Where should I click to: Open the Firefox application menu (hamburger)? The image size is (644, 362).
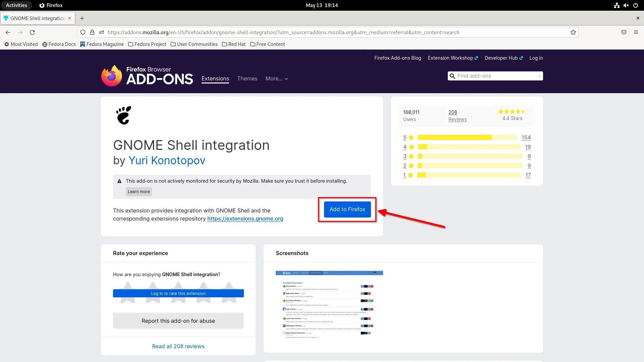pyautogui.click(x=636, y=32)
